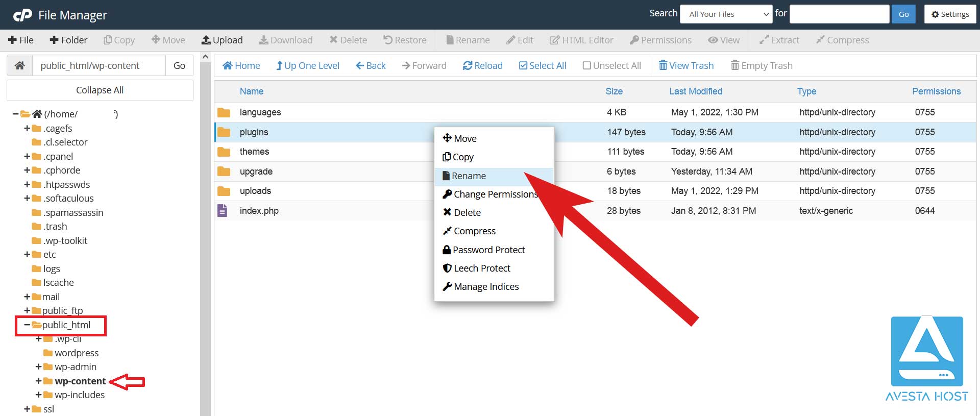This screenshot has height=416, width=980.
Task: Create new Folder from toolbar
Action: click(68, 40)
